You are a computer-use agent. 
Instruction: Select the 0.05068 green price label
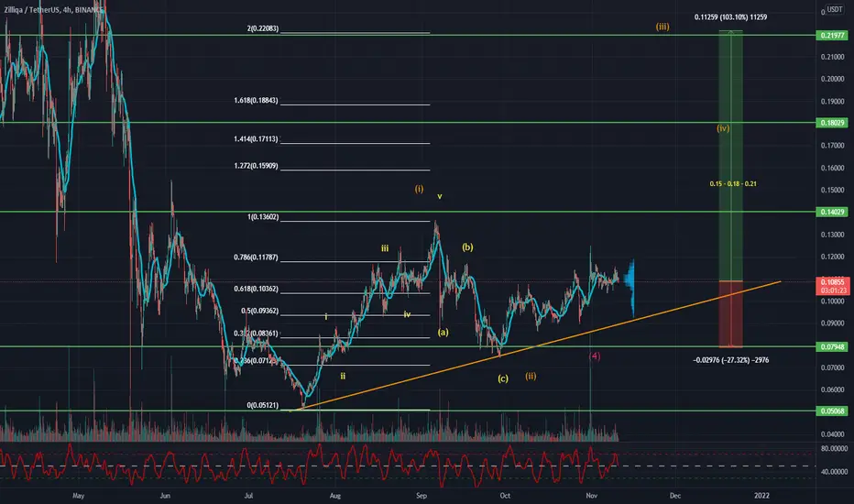832,411
